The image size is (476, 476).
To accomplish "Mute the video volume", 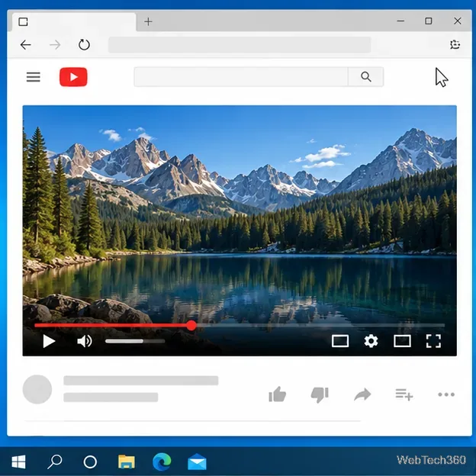I will point(85,341).
